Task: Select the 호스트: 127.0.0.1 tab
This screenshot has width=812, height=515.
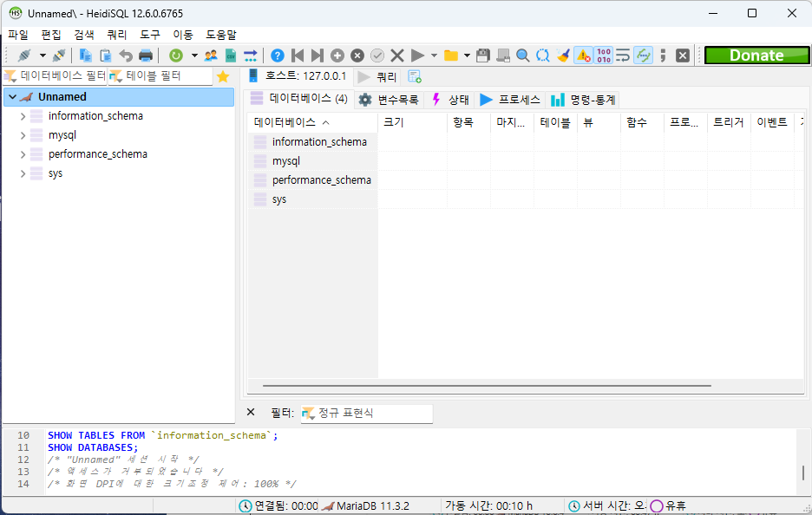Action: [298, 76]
